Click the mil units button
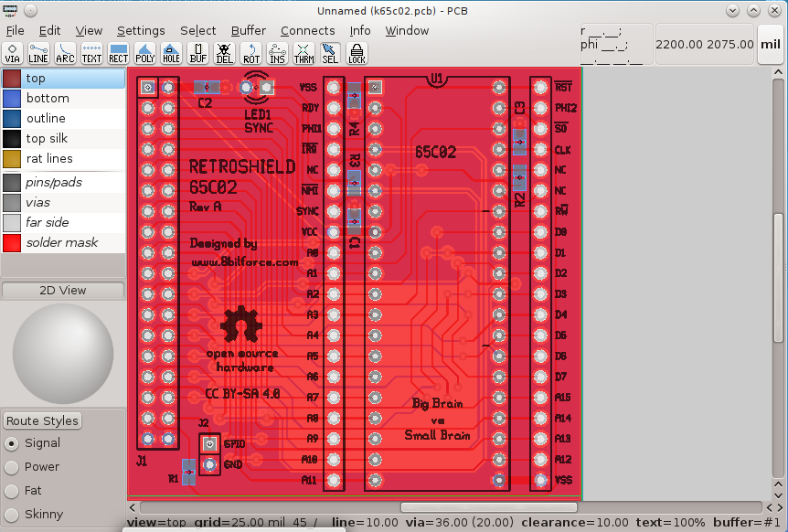Image resolution: width=788 pixels, height=532 pixels. point(770,44)
